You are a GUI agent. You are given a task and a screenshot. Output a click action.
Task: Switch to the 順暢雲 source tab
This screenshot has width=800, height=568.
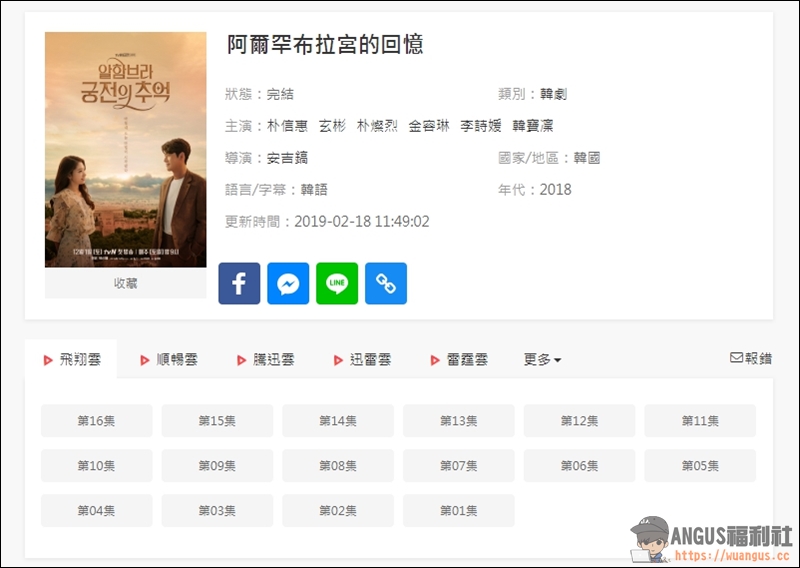[x=169, y=360]
